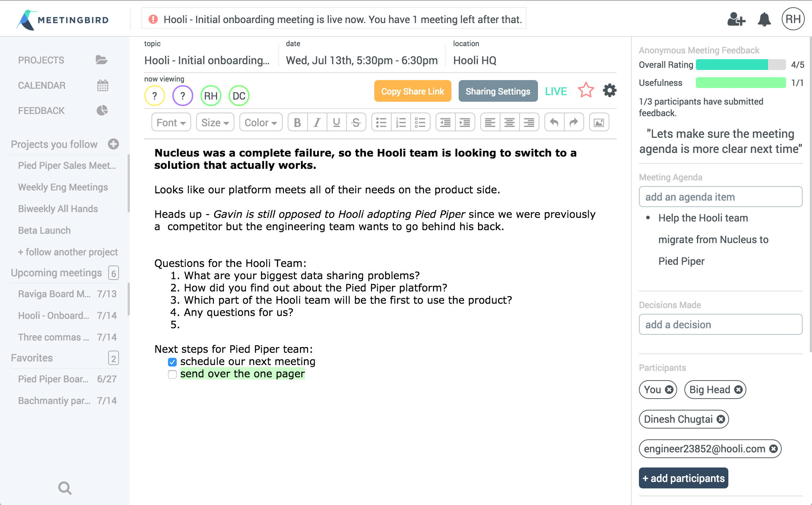Open the search magnifier in sidebar
This screenshot has width=812, height=505.
click(x=65, y=488)
